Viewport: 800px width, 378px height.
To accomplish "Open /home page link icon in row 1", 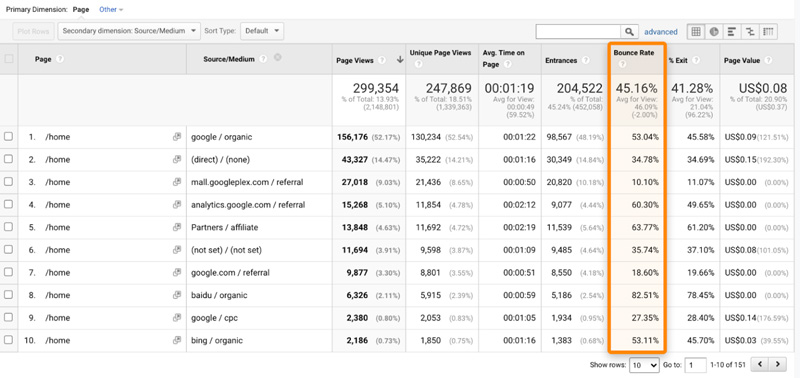I will 177,137.
